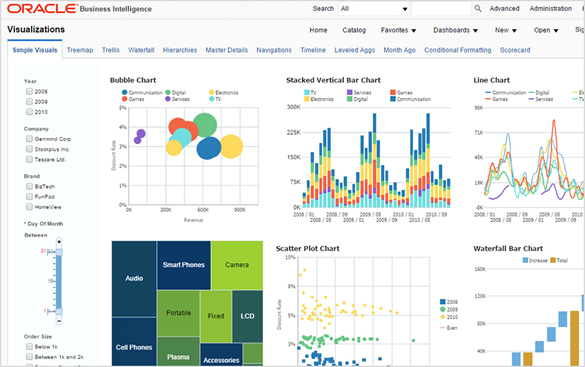This screenshot has width=585, height=367.
Task: Click the upper handle of day slider
Action: 59,252
